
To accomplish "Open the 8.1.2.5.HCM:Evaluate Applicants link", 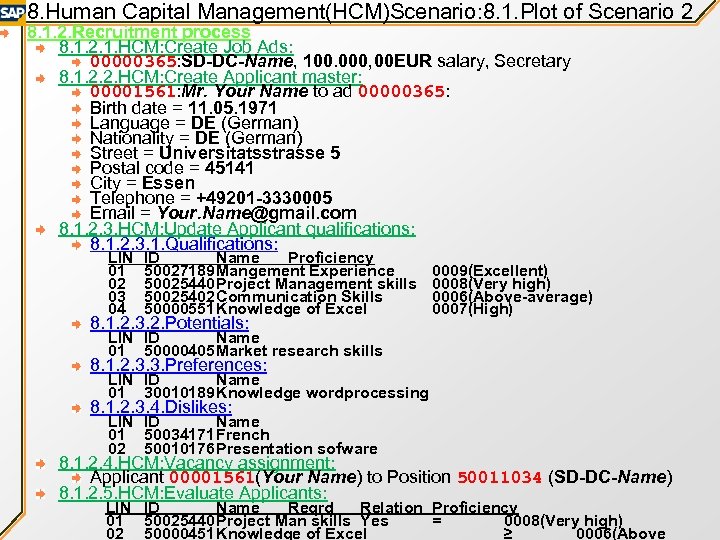I will [x=193, y=493].
